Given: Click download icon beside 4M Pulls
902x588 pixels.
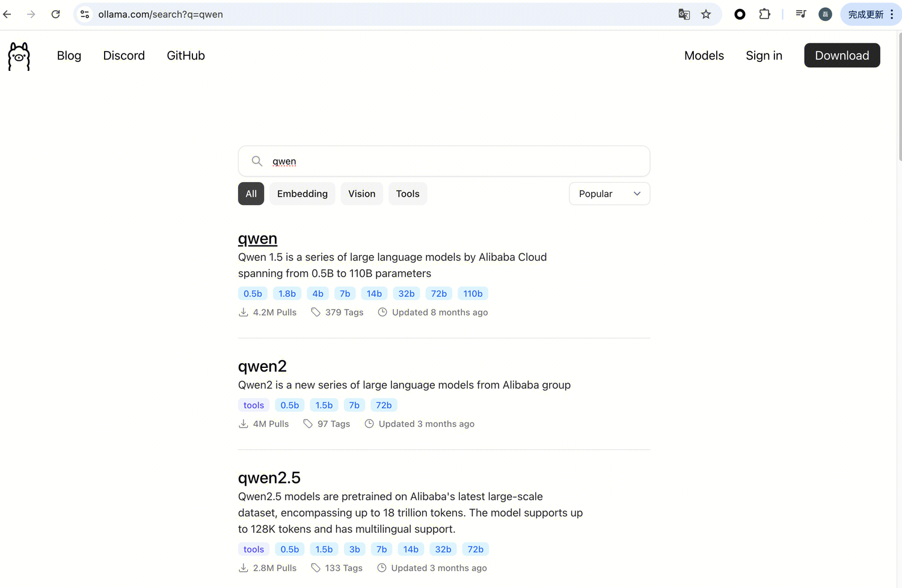Looking at the screenshot, I should click(x=243, y=424).
